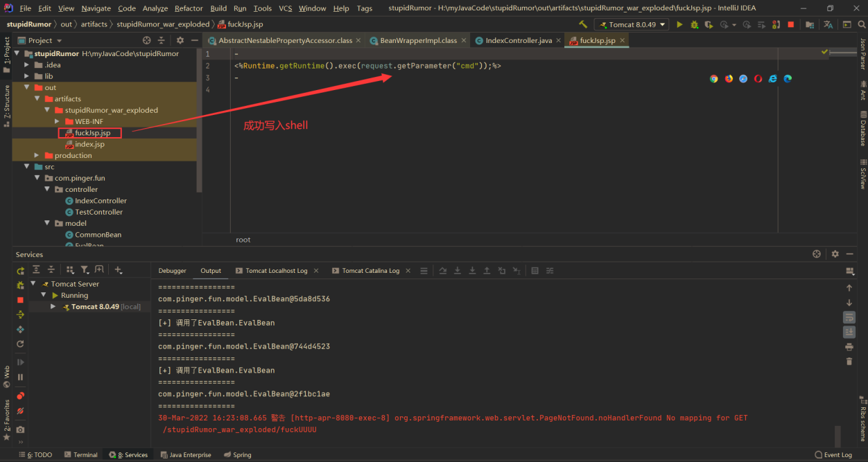
Task: Click the Settings gear on the Project panel
Action: click(x=180, y=40)
